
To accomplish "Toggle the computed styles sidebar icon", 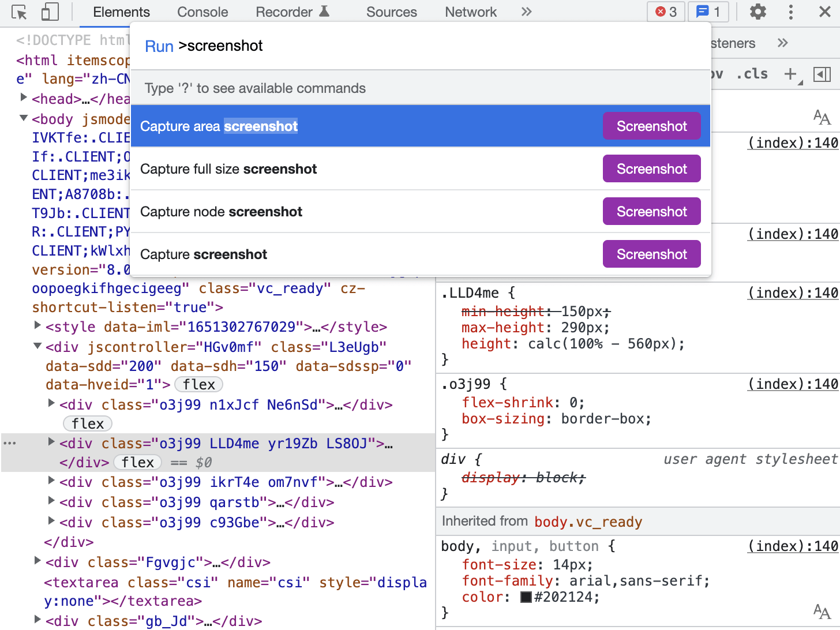I will click(x=822, y=74).
